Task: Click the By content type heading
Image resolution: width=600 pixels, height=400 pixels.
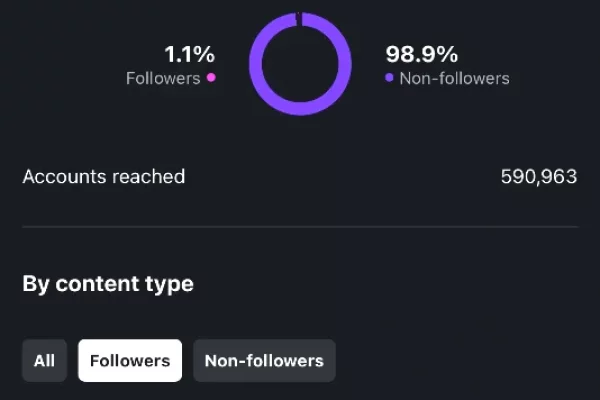Action: pyautogui.click(x=108, y=284)
